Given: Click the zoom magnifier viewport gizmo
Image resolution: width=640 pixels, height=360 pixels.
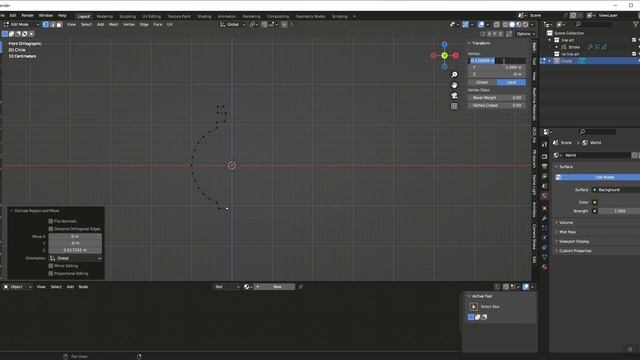Looking at the screenshot, I should (454, 75).
